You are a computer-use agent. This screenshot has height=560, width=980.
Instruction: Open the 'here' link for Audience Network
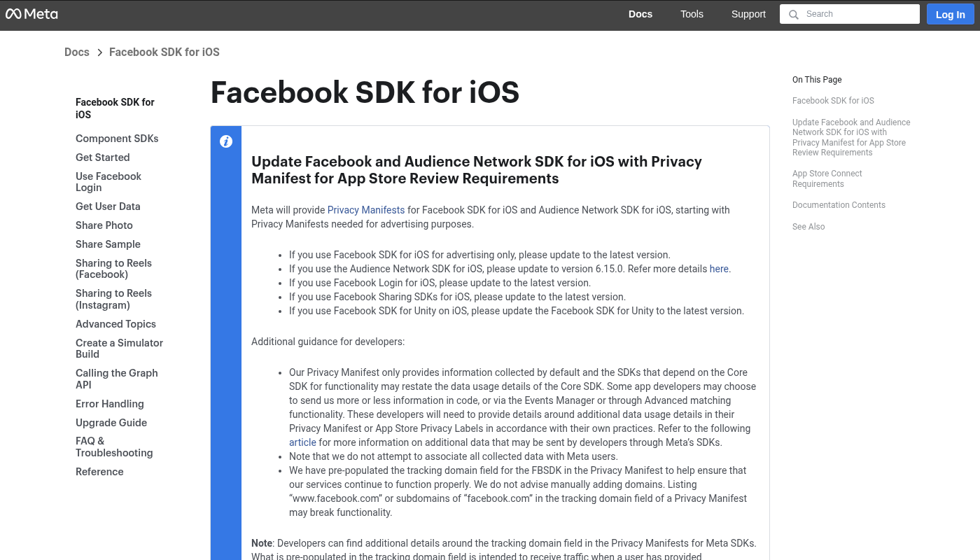coord(719,269)
